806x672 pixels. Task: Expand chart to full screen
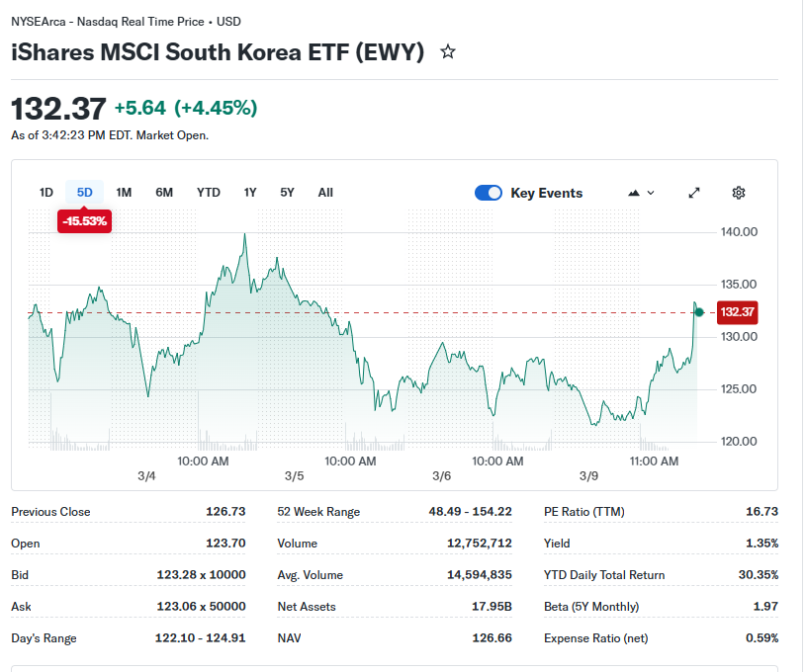coord(694,193)
